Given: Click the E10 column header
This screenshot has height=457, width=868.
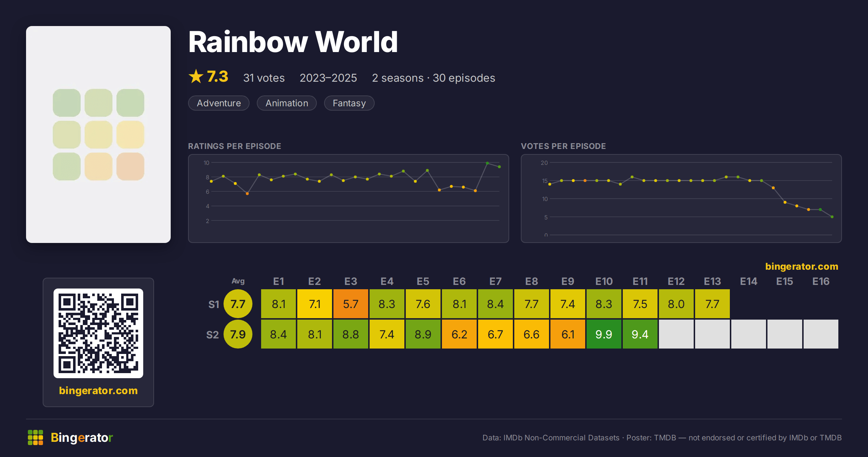Looking at the screenshot, I should [604, 281].
